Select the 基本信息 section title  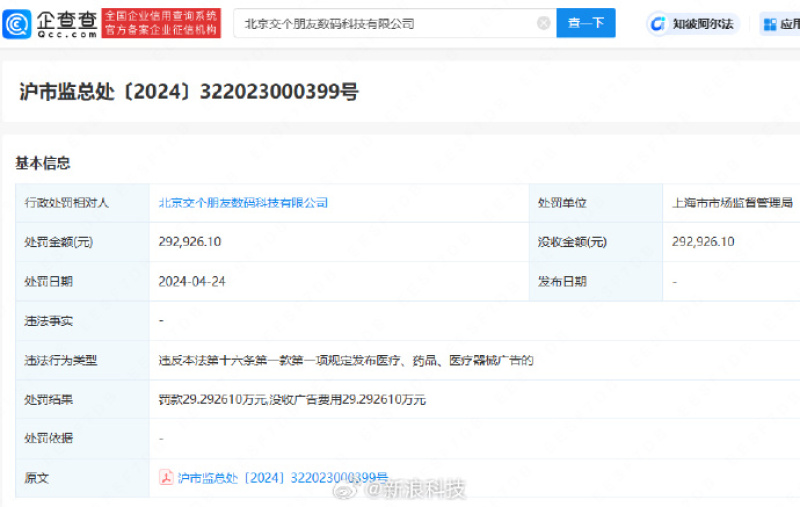43,163
